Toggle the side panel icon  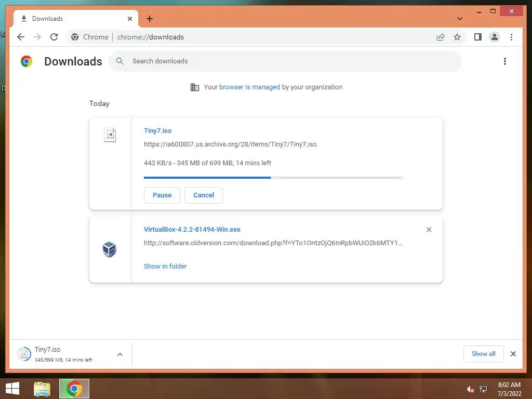pyautogui.click(x=478, y=37)
